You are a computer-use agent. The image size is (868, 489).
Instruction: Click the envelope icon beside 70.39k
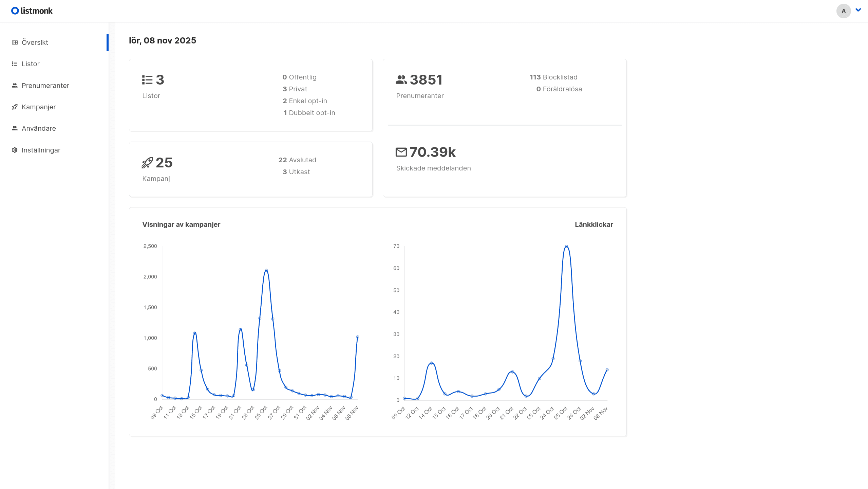point(401,152)
